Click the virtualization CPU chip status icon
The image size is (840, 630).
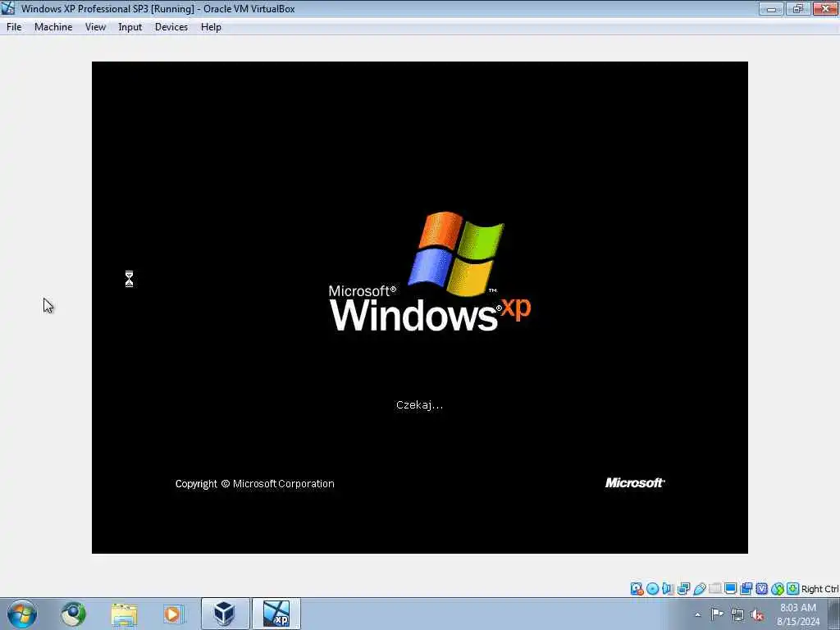pyautogui.click(x=762, y=589)
